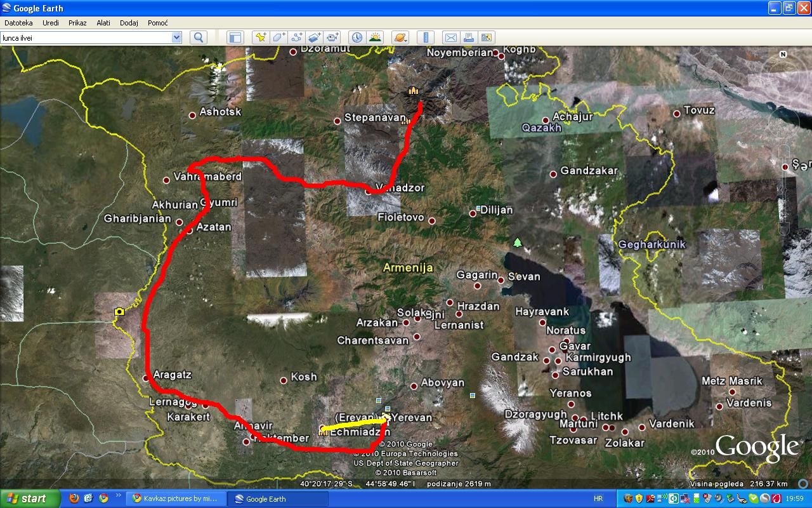Click the 'Visina pogleda 216.37 km' readout
This screenshot has width=812, height=508.
coord(739,484)
